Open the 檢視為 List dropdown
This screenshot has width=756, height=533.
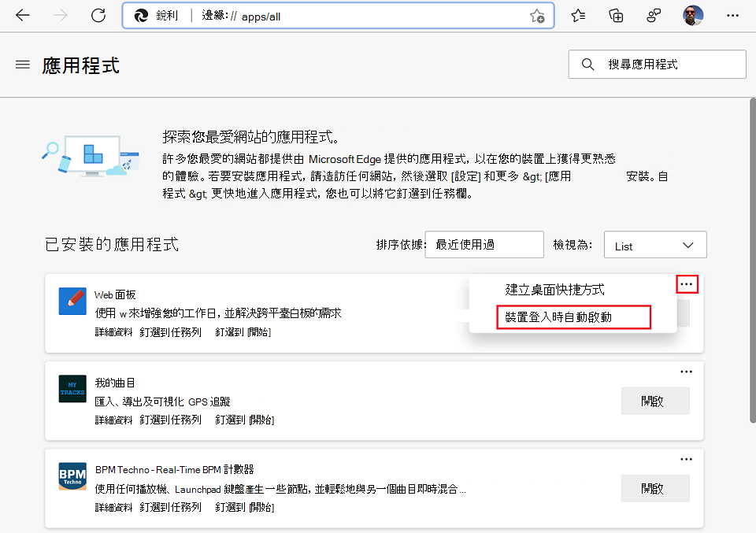pyautogui.click(x=655, y=244)
